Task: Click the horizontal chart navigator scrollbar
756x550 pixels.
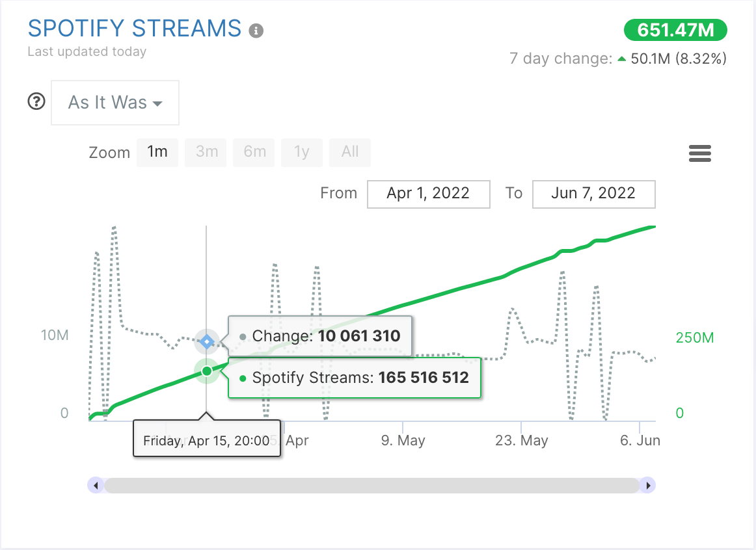Action: tap(371, 485)
